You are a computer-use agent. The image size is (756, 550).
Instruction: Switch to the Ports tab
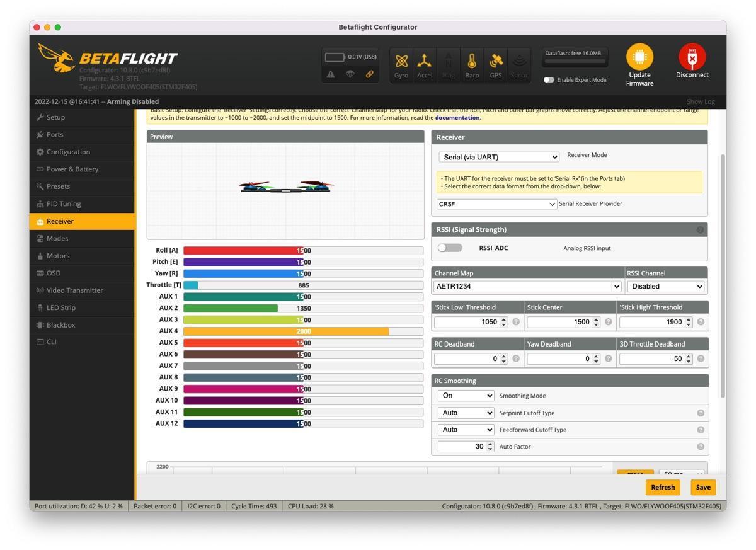click(x=82, y=134)
